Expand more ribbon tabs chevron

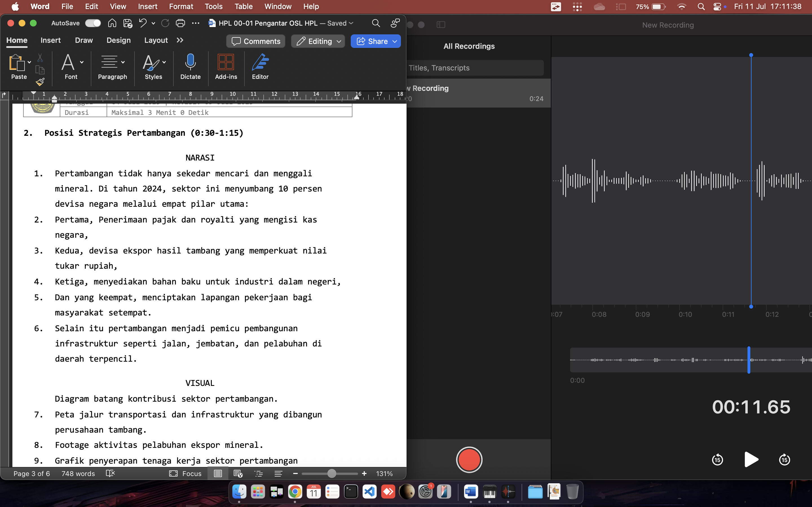tap(180, 40)
